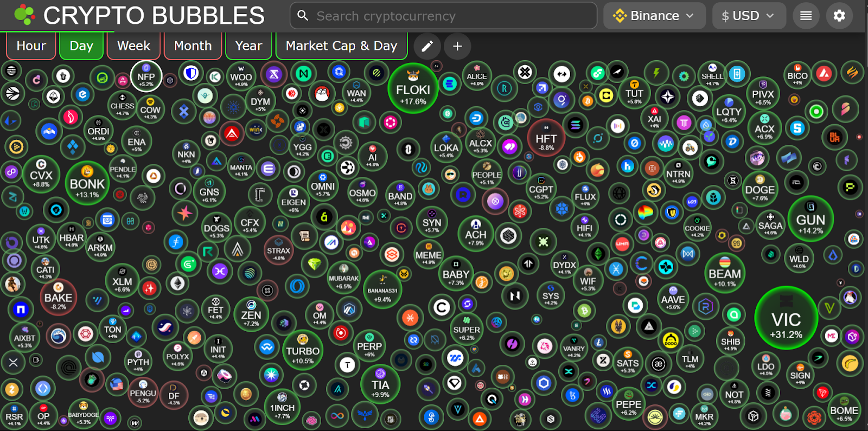This screenshot has height=431, width=868.
Task: Select the SAGA bubble
Action: click(770, 224)
